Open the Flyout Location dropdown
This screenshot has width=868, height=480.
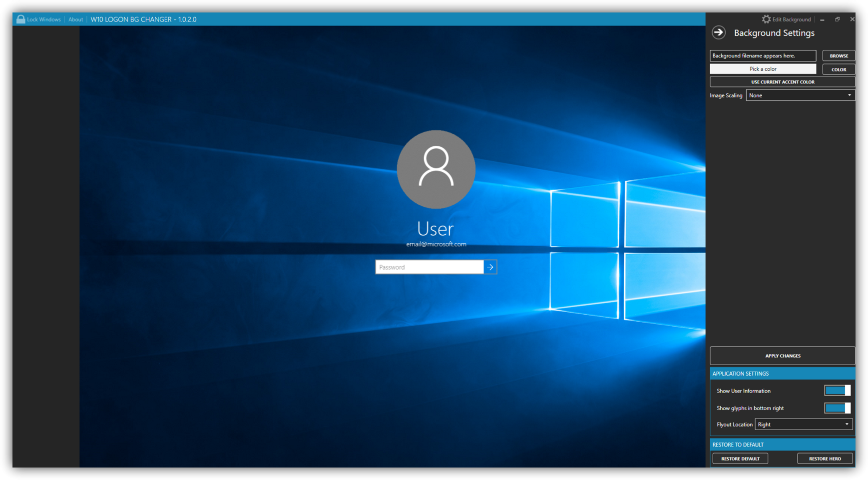(x=804, y=425)
